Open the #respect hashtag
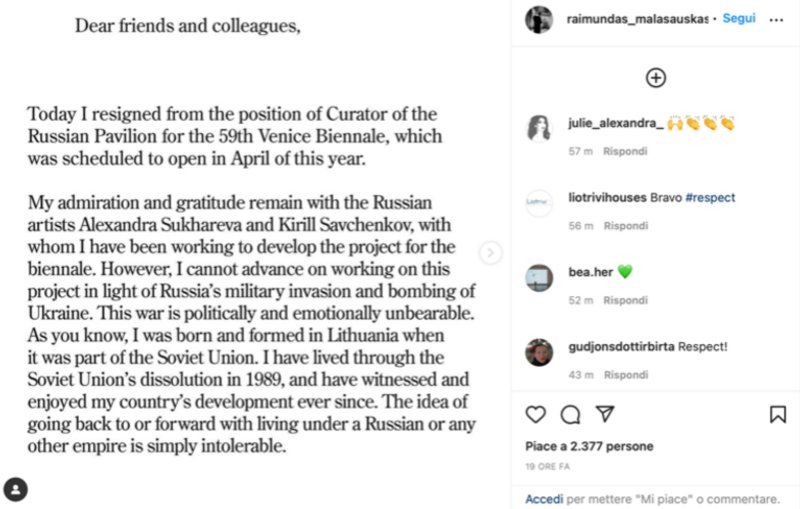800x509 pixels. [x=710, y=198]
